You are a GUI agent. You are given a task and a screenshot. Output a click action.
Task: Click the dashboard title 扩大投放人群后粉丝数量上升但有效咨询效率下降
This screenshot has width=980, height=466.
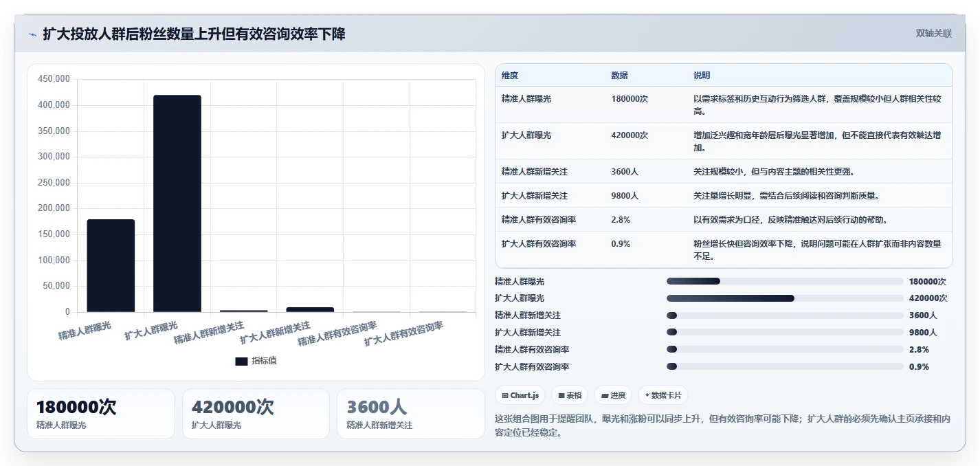pyautogui.click(x=194, y=34)
